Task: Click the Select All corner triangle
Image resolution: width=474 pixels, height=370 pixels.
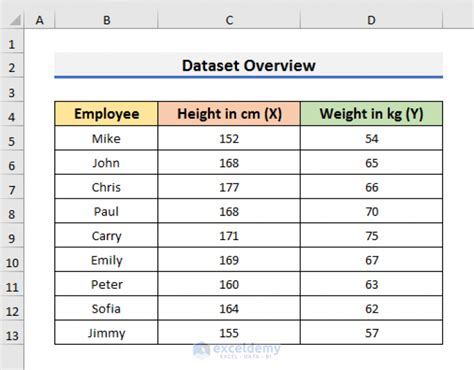Action: tap(15, 20)
